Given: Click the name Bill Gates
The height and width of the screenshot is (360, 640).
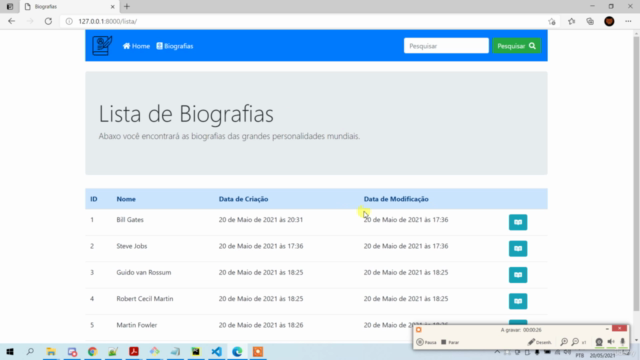Looking at the screenshot, I should [x=130, y=220].
